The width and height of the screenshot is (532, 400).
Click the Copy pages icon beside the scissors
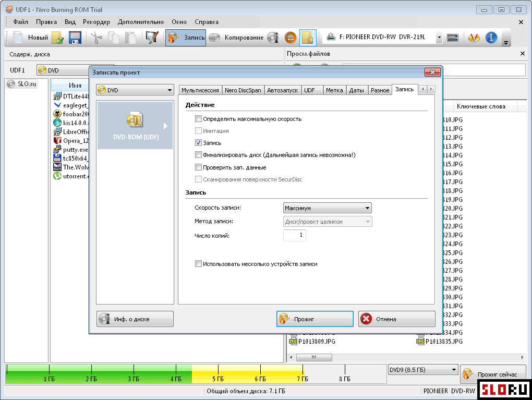click(114, 38)
